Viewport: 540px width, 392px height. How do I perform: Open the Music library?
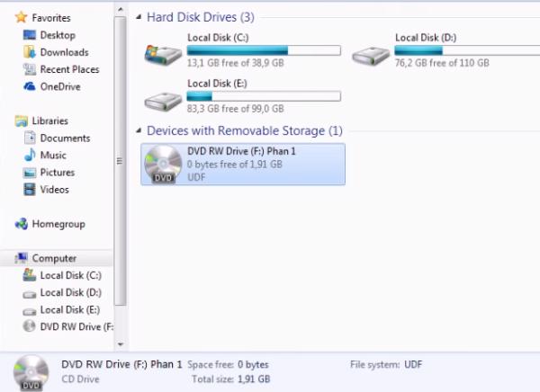(x=53, y=156)
